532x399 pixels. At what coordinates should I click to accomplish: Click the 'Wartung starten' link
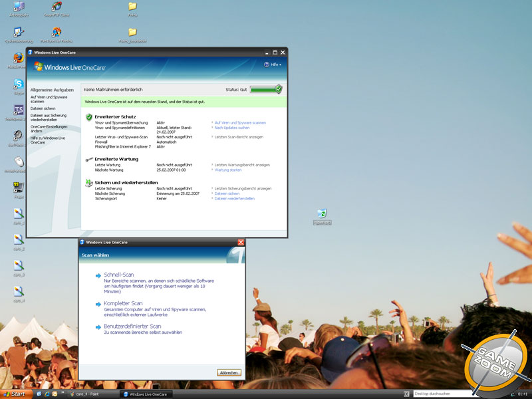tap(228, 170)
